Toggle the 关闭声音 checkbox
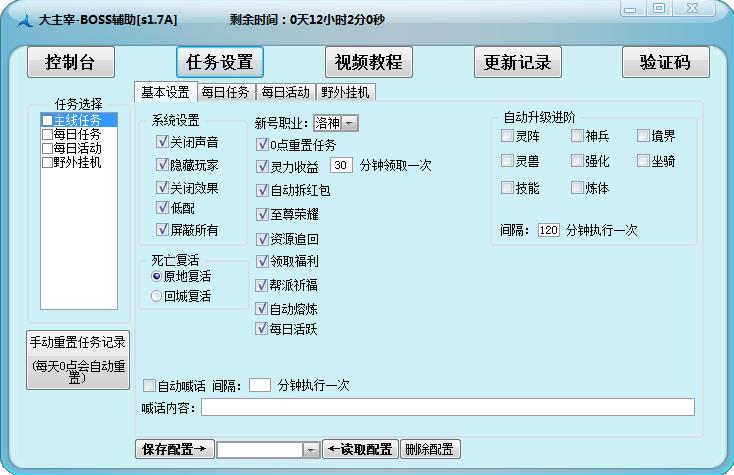Image resolution: width=734 pixels, height=475 pixels. click(x=162, y=142)
